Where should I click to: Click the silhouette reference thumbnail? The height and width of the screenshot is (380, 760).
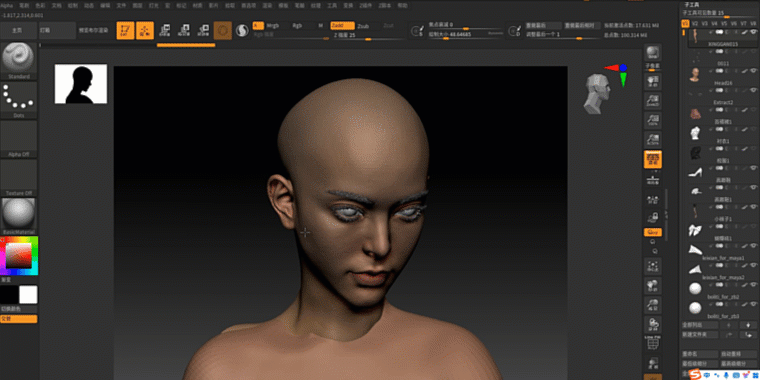click(81, 84)
